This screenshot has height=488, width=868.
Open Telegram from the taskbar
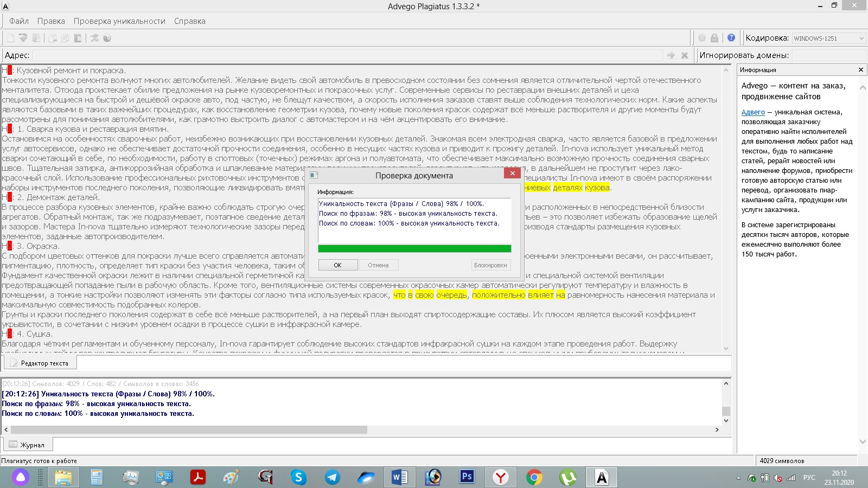(332, 477)
